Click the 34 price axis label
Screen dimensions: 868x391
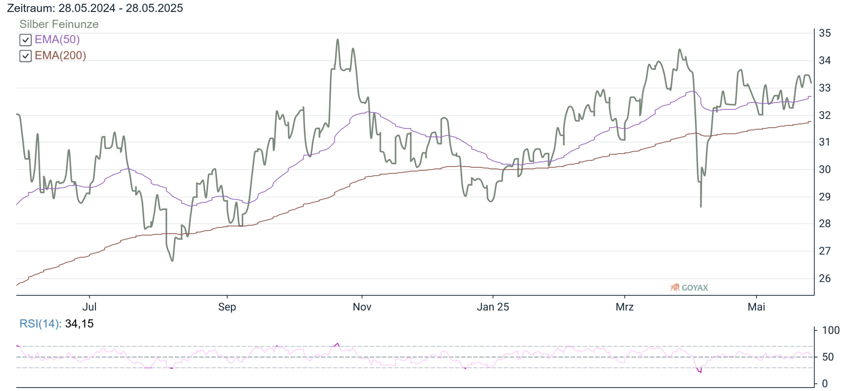pyautogui.click(x=825, y=61)
